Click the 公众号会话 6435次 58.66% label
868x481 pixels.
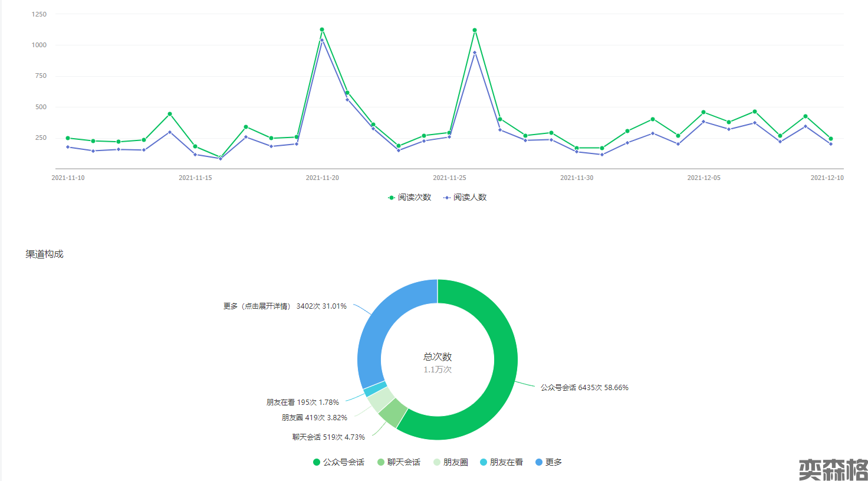[584, 388]
